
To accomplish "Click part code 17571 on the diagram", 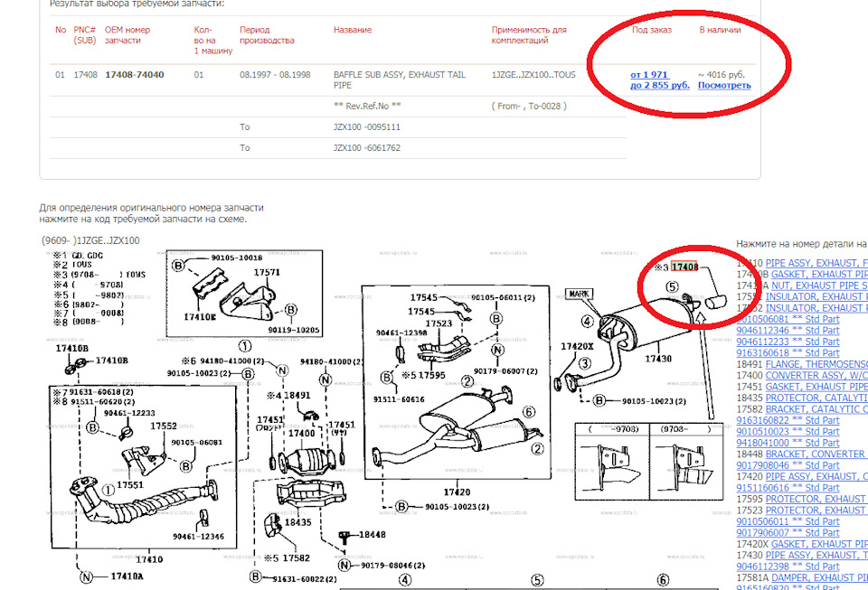I will click(267, 273).
